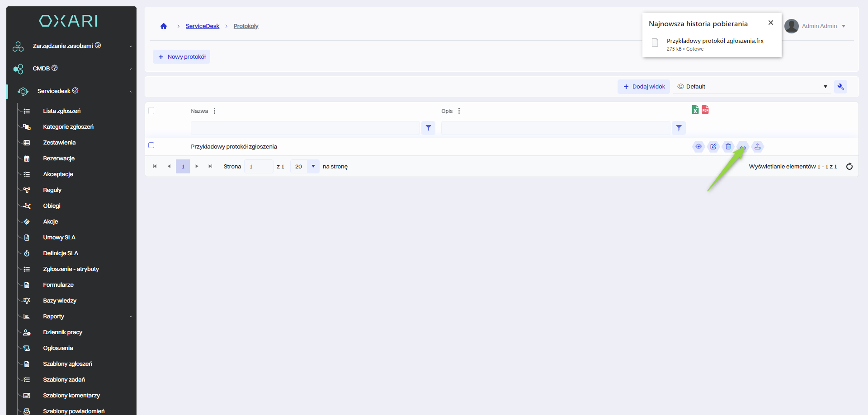Viewport: 868px width, 415px height.
Task: Export the list to PDF
Action: pos(705,110)
